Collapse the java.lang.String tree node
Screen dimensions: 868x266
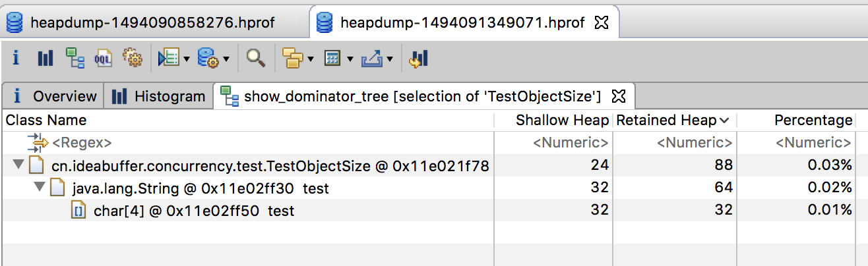coord(39,188)
